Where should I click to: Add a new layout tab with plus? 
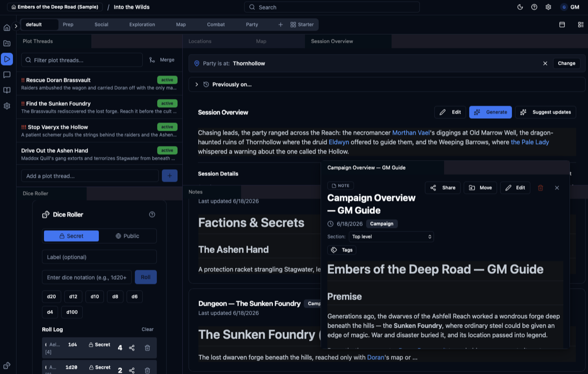[x=281, y=24]
